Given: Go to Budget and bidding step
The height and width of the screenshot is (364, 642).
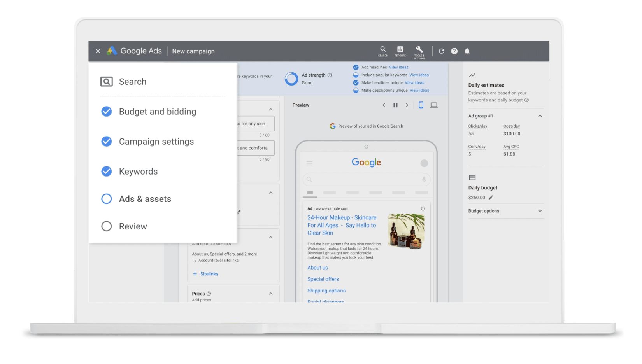Looking at the screenshot, I should [x=157, y=112].
